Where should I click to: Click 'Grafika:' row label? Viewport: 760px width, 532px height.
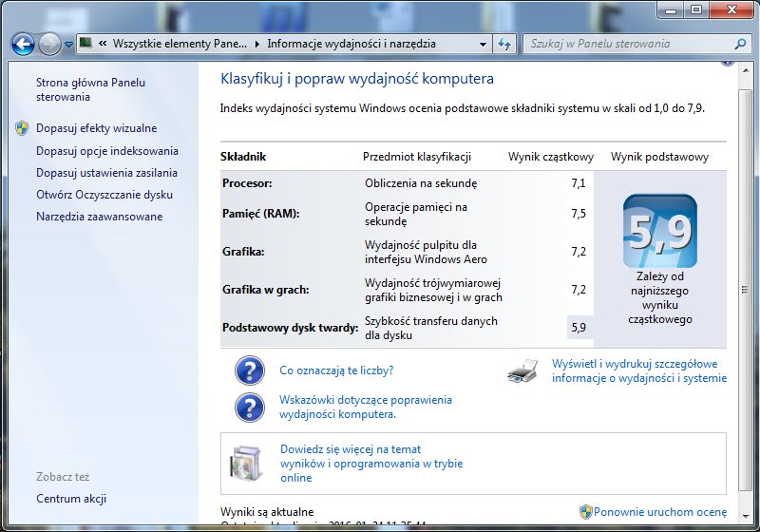pos(243,252)
